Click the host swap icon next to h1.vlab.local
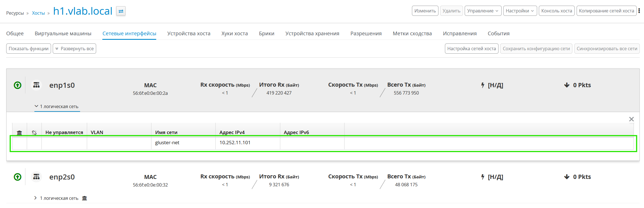644x208 pixels. click(x=121, y=11)
